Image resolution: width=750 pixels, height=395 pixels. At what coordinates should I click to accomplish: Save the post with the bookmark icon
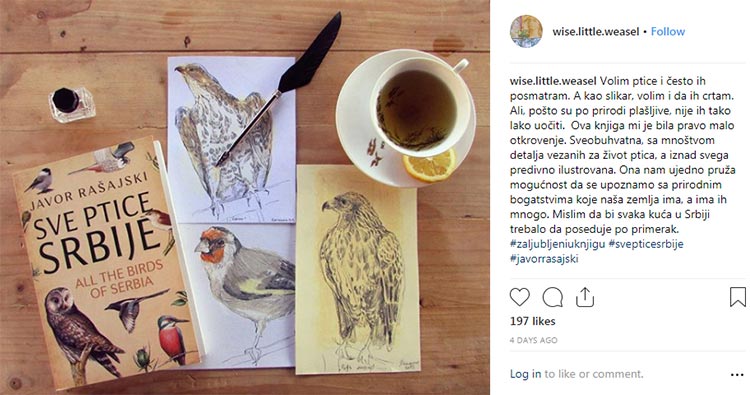point(738,297)
